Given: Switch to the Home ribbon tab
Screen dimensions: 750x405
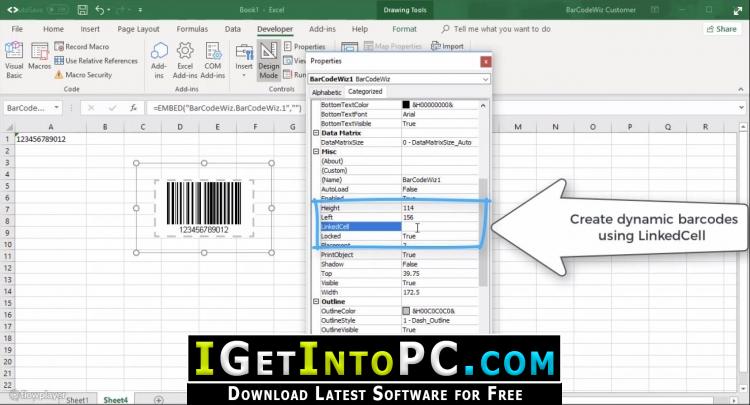Looking at the screenshot, I should tap(53, 29).
